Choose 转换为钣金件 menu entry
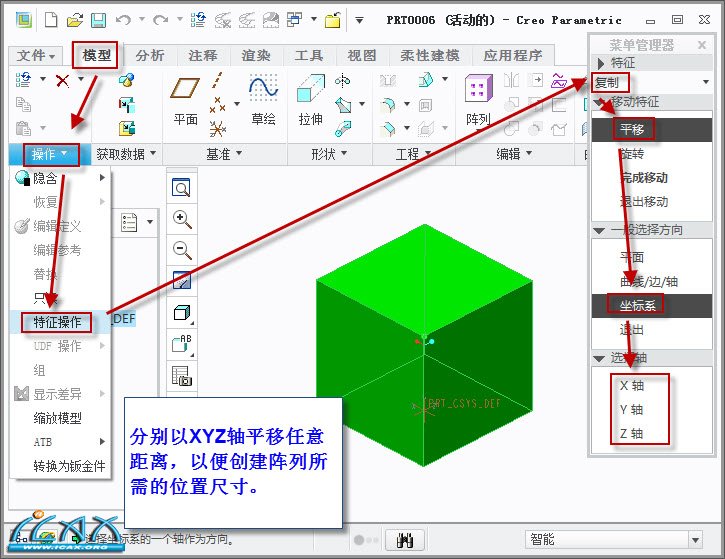The height and width of the screenshot is (559, 725). point(69,466)
